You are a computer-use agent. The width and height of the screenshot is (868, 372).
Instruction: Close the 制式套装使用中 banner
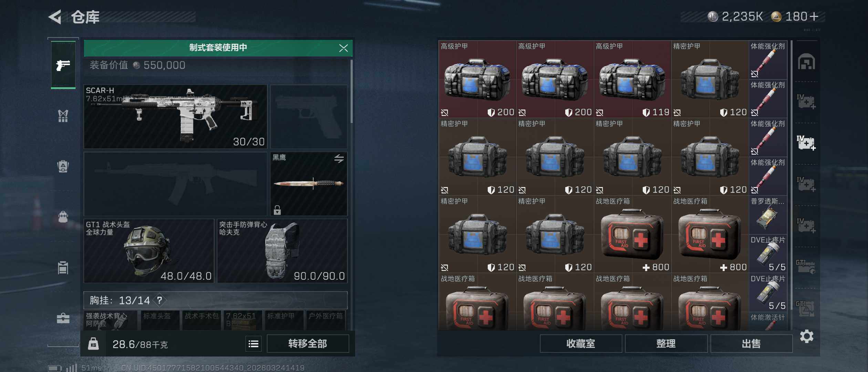[x=343, y=48]
